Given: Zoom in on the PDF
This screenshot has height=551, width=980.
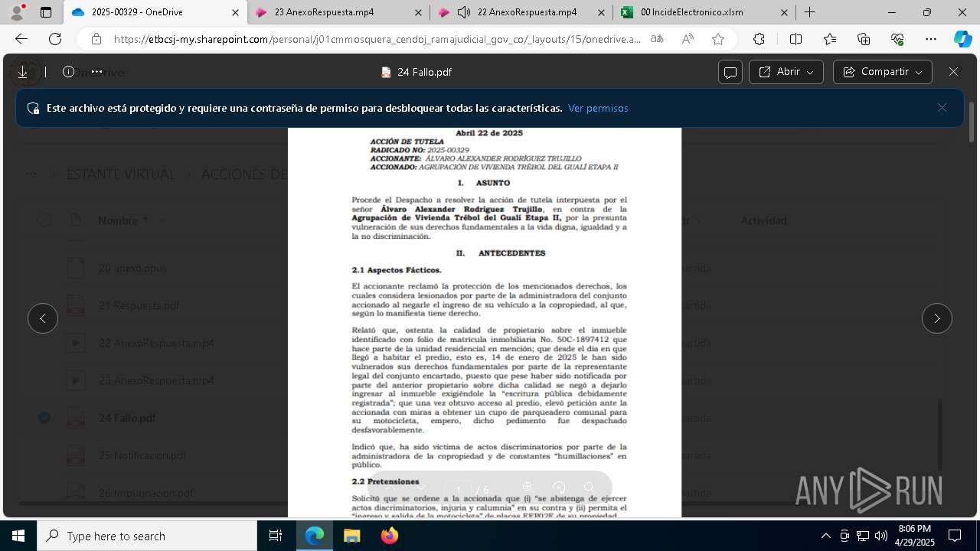Looking at the screenshot, I should (527, 487).
